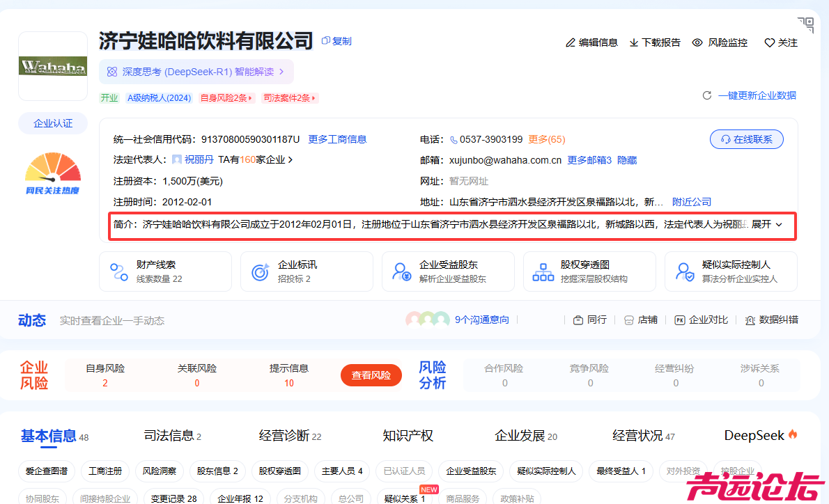Image resolution: width=829 pixels, height=504 pixels.
Task: Toggle the risk monitoring eye icon
Action: click(x=697, y=42)
